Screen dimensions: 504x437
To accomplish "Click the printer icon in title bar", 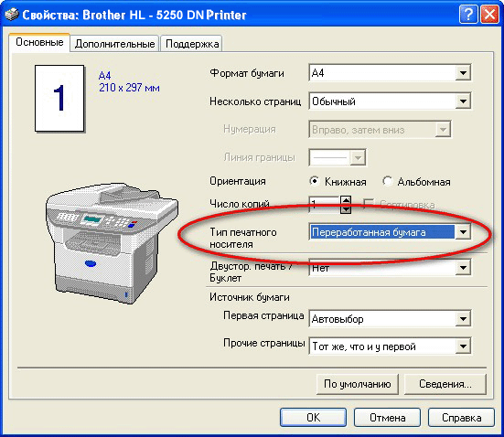I will pos(12,15).
